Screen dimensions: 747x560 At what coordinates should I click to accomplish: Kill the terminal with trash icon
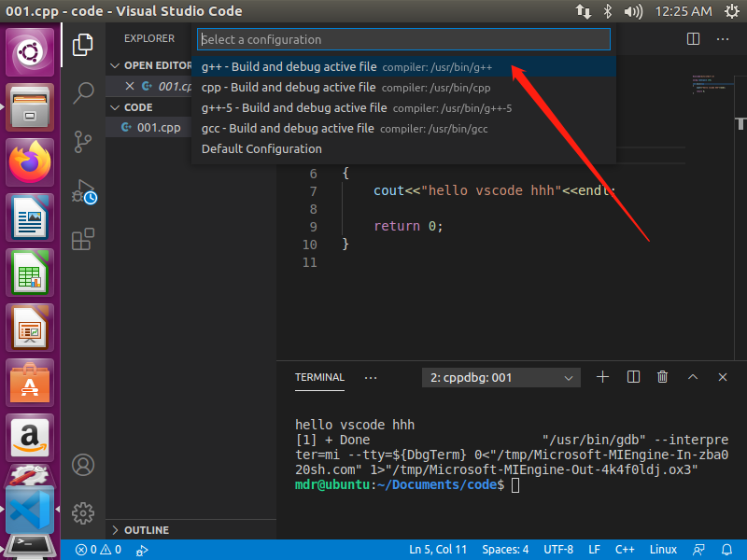(x=662, y=377)
